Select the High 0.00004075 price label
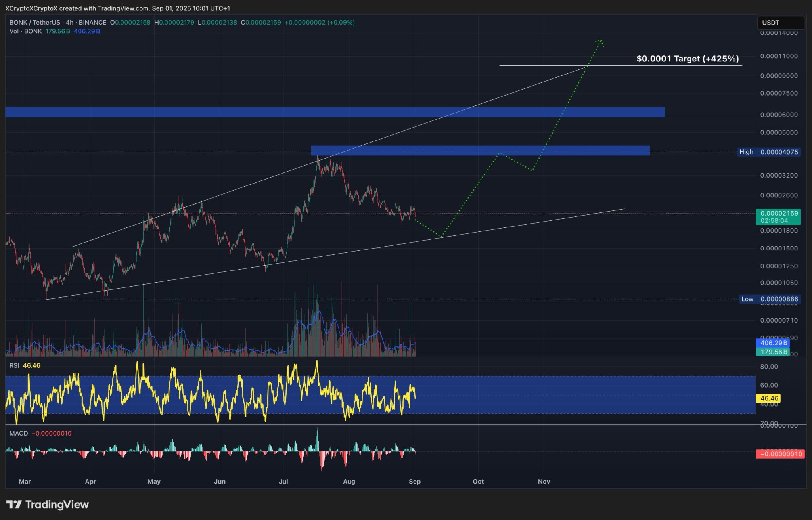Screen dimensions: 812x520 click(x=768, y=152)
